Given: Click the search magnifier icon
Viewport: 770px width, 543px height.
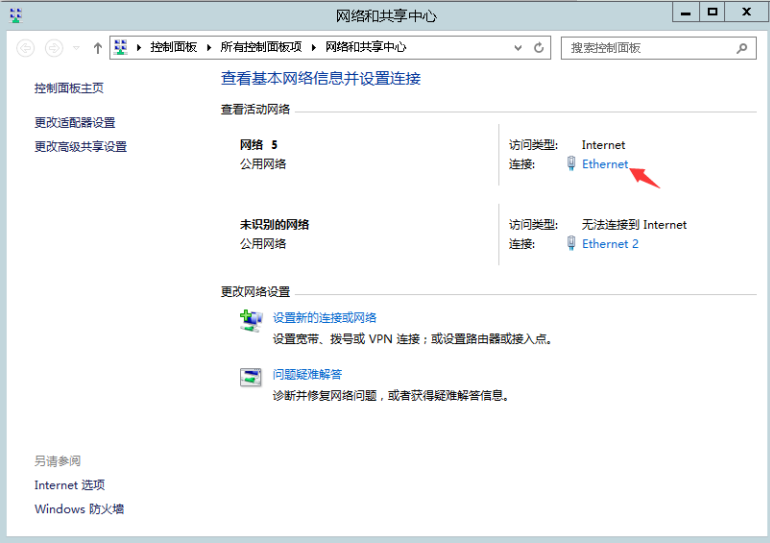Looking at the screenshot, I should (742, 48).
